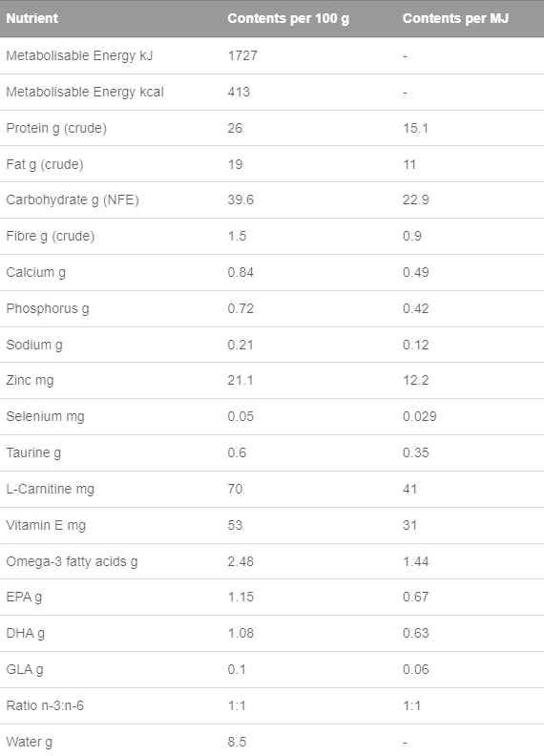Click the EPA per MJ value 0.67
Screen dimensions: 544x756
pyautogui.click(x=416, y=597)
